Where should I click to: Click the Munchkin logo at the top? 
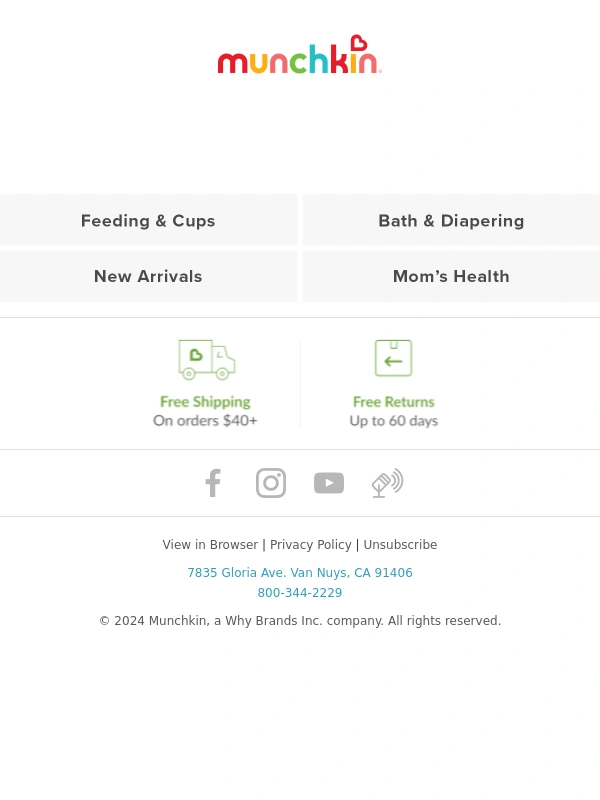(299, 55)
